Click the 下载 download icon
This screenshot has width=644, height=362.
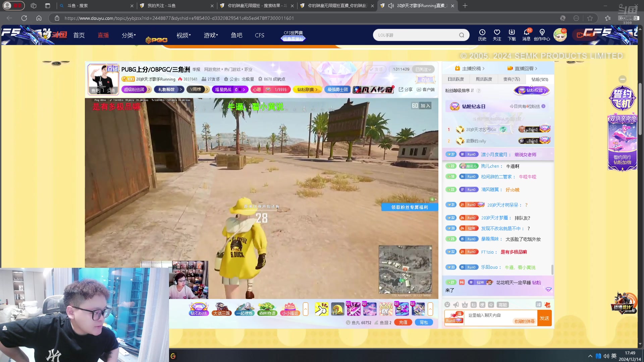pyautogui.click(x=512, y=35)
